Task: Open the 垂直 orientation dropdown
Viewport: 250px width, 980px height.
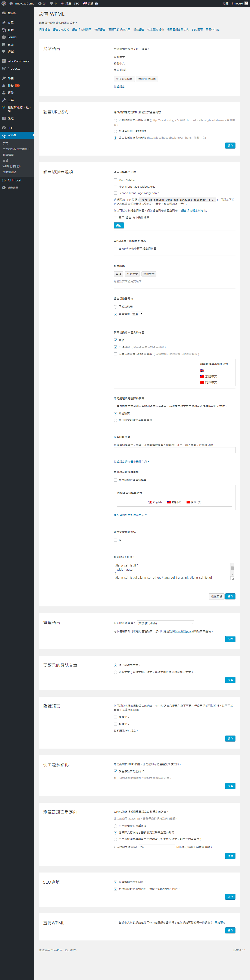Action: (x=137, y=314)
